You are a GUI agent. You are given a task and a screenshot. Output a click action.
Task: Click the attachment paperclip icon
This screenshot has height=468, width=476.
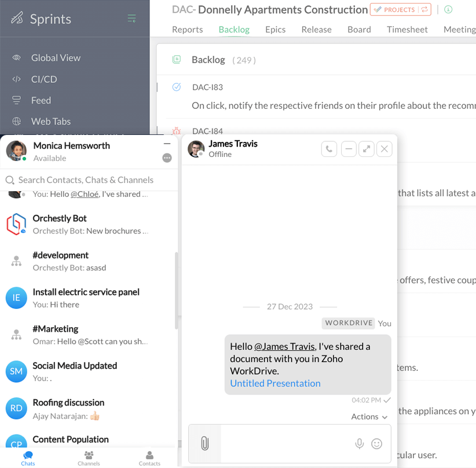click(x=205, y=444)
